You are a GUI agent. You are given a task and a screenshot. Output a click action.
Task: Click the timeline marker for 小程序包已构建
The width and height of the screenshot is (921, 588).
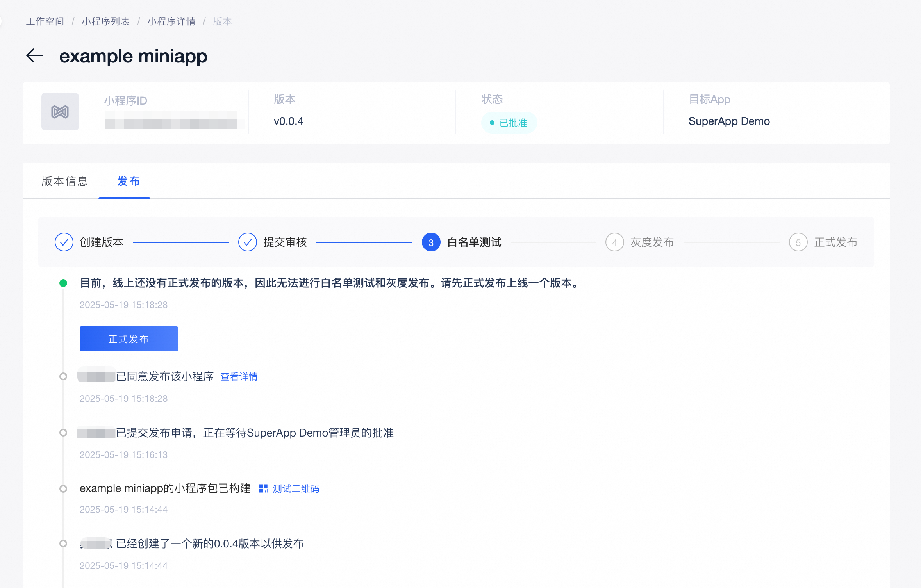point(63,488)
